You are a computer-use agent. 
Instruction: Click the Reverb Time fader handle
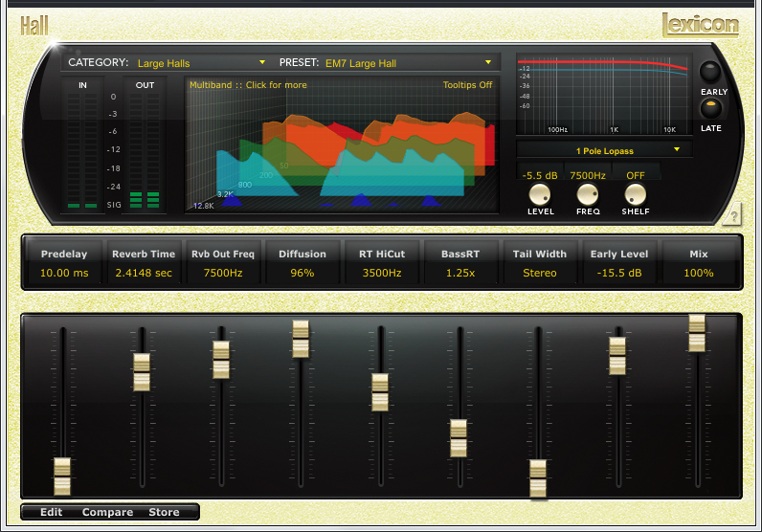point(142,372)
